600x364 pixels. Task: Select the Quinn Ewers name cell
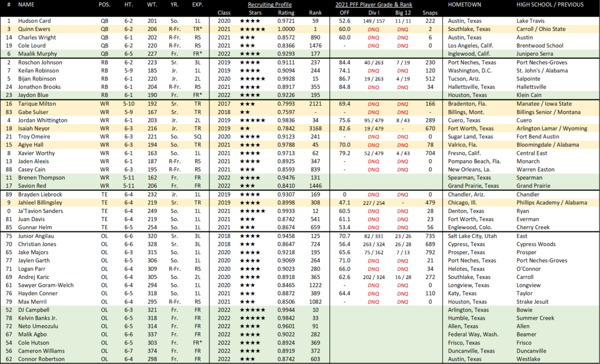[x=34, y=29]
